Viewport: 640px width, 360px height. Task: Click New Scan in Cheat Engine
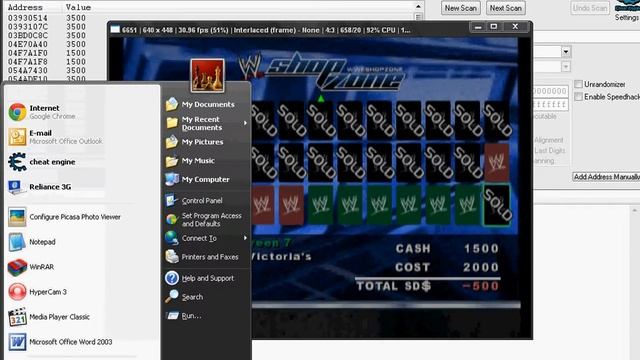pyautogui.click(x=460, y=8)
